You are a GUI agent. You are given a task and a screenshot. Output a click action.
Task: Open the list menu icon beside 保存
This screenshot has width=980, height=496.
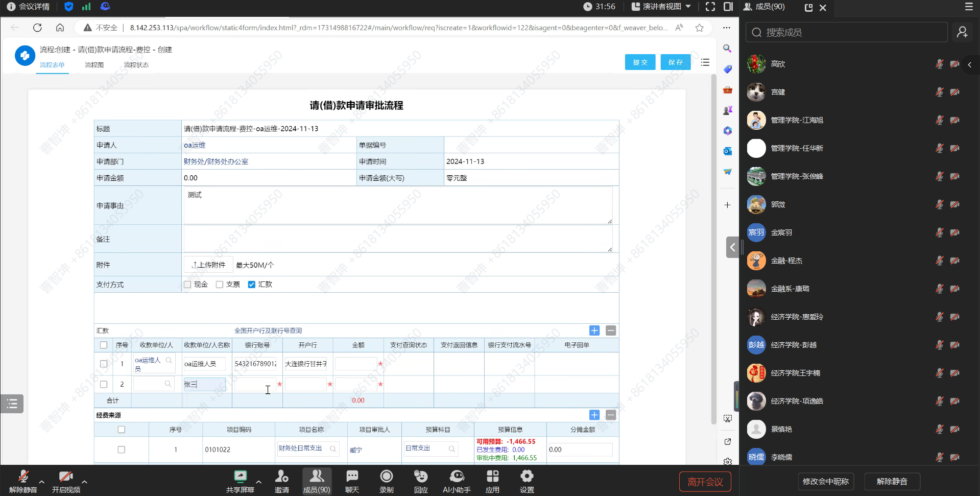click(x=705, y=62)
